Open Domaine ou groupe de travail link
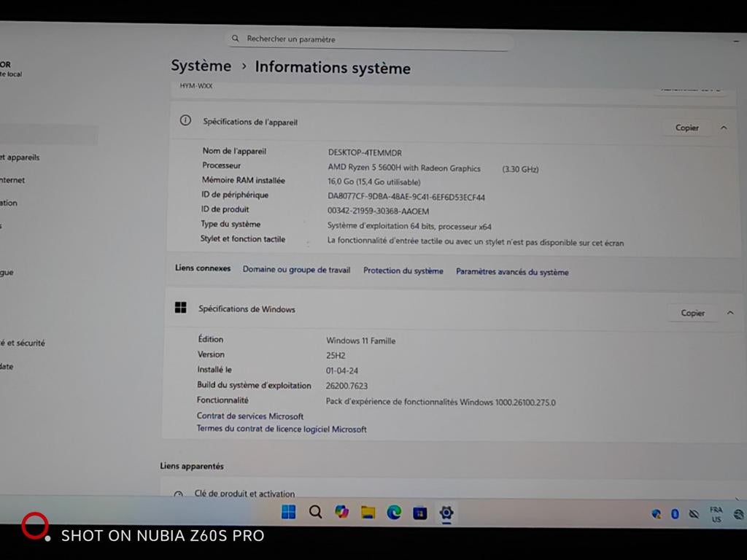The height and width of the screenshot is (560, 747). 296,270
